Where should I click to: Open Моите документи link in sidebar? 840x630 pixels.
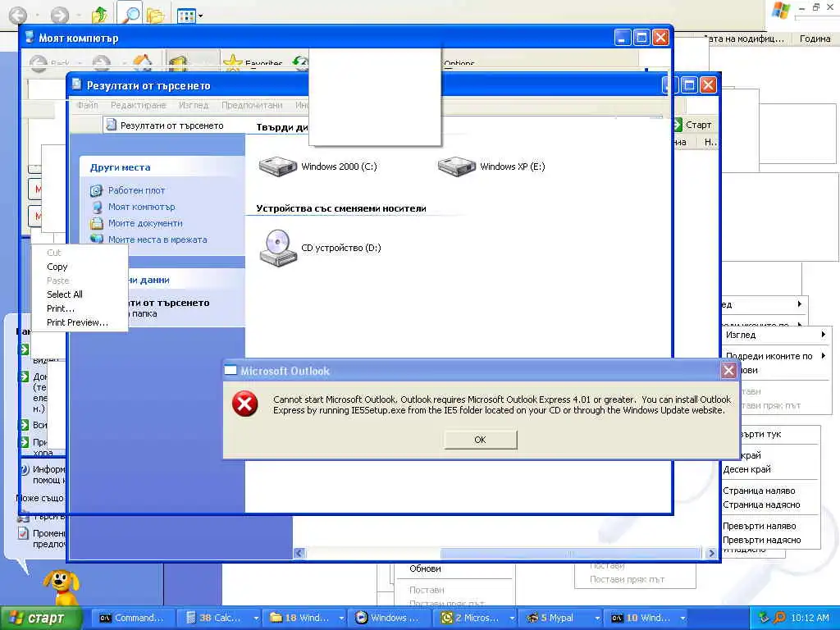[145, 223]
